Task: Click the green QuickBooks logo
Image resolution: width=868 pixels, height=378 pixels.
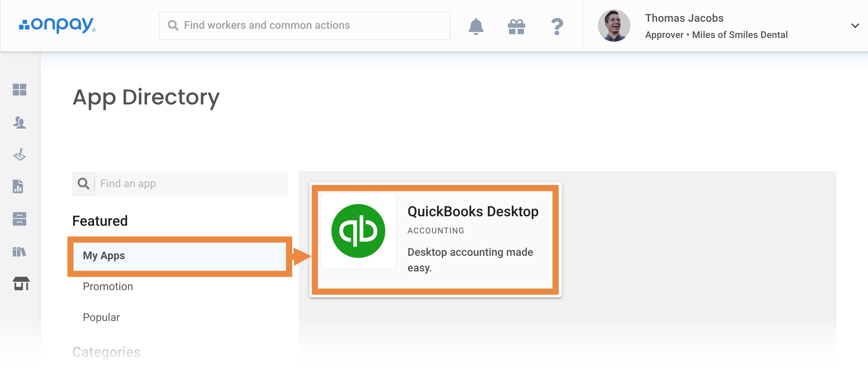Action: [x=358, y=231]
